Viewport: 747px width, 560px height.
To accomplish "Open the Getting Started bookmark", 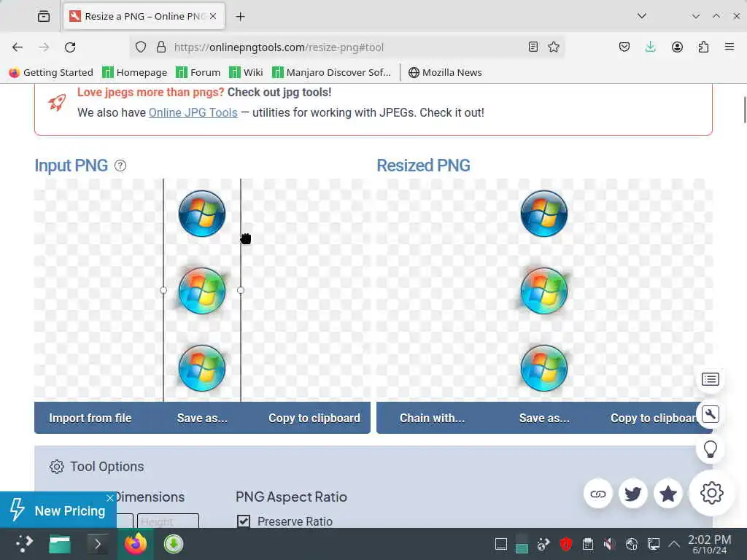I will [52, 72].
